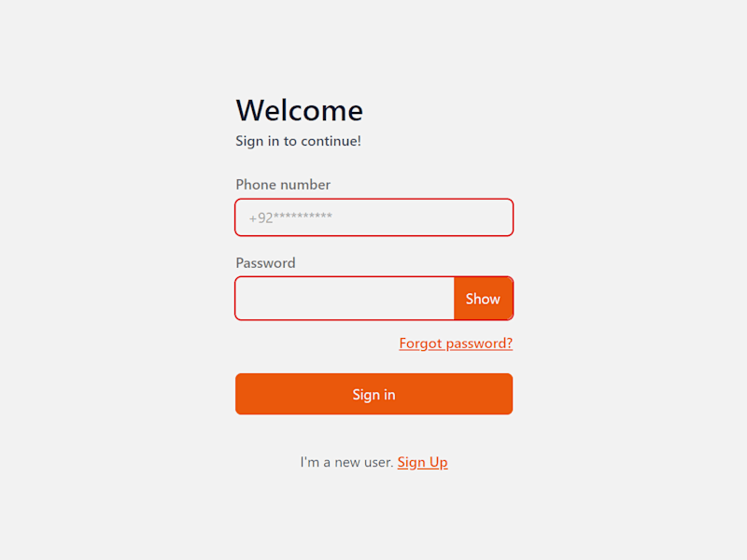
Task: Click the "I'm a new user." text
Action: pos(346,462)
